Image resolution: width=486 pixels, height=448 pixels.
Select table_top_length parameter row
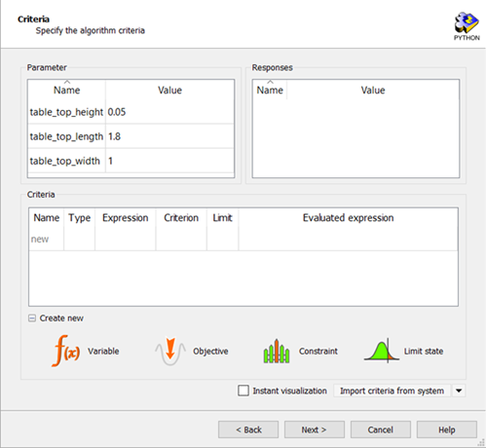[x=131, y=136]
